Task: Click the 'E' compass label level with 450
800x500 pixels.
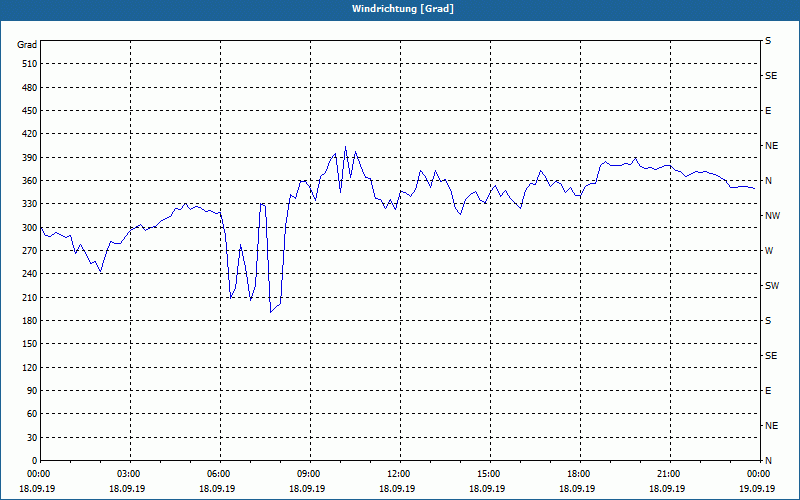Action: tap(768, 111)
